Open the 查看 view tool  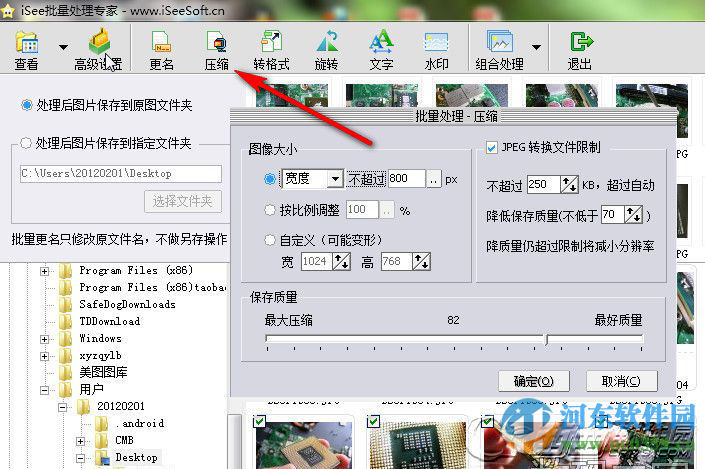26,50
